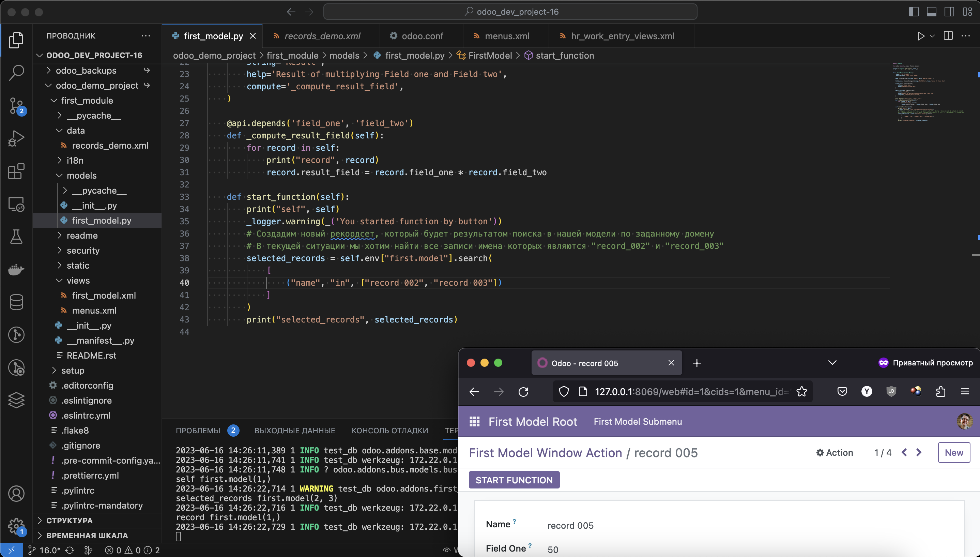This screenshot has height=557, width=980.
Task: Go back using title bar arrow
Action: 291,12
